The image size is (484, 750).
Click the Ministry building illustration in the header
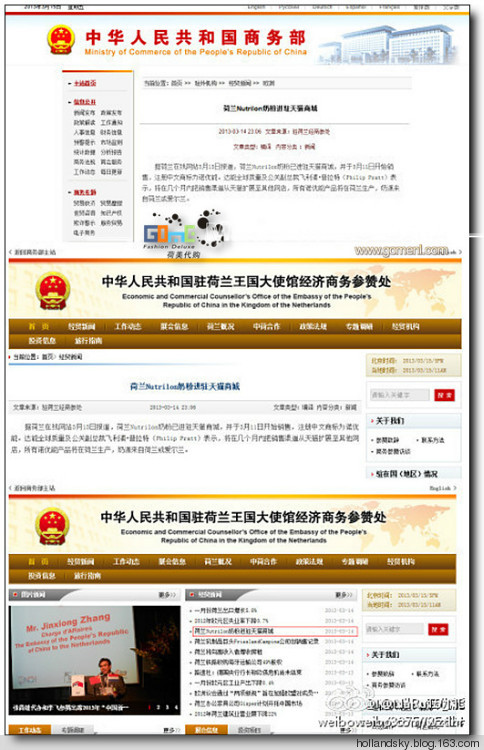click(388, 45)
